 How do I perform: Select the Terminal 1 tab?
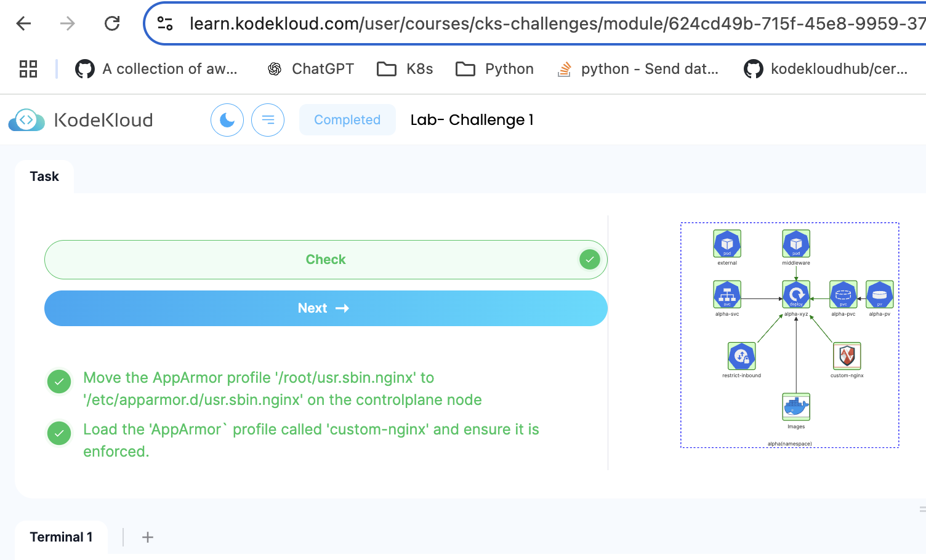[x=61, y=537]
